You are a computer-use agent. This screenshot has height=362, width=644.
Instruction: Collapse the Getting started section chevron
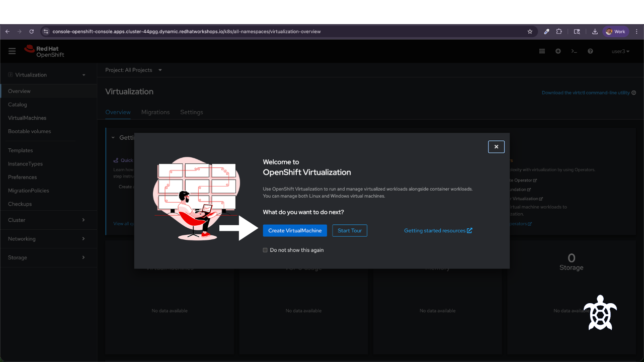113,137
